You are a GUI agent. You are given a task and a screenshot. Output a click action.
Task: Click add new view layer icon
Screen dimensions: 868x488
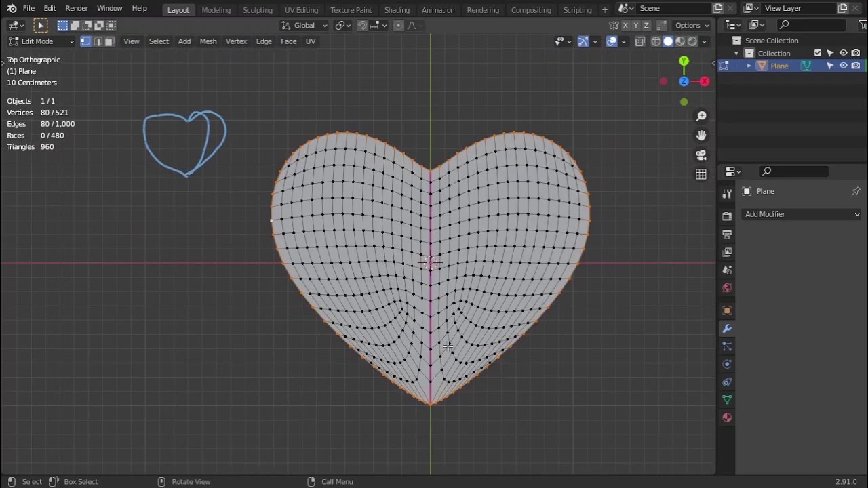(x=842, y=8)
